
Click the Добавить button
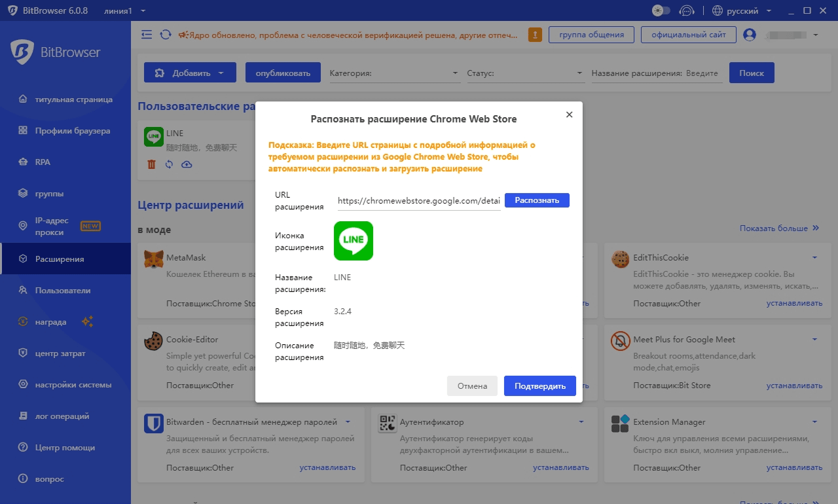190,73
